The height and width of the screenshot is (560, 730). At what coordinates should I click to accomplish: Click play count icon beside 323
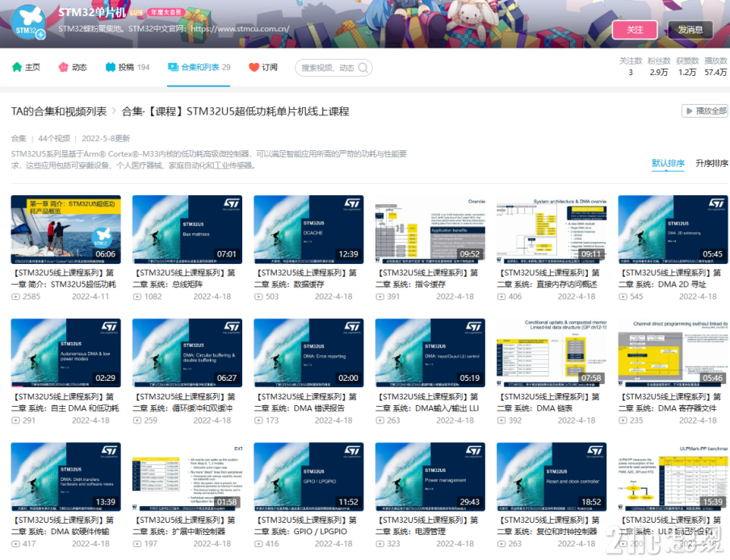380,544
